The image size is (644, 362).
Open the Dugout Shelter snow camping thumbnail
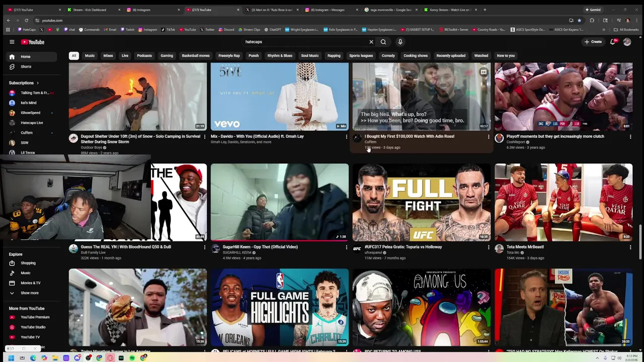[x=138, y=97]
